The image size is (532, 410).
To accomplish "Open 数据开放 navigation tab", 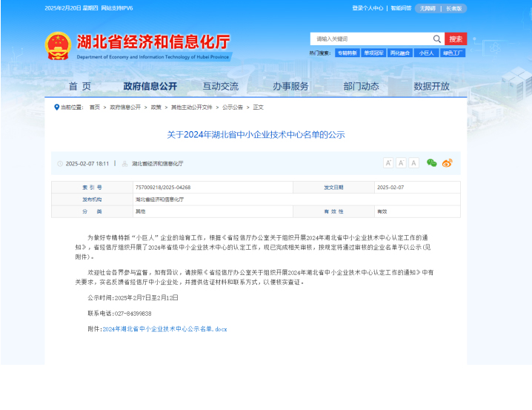I will coord(431,86).
